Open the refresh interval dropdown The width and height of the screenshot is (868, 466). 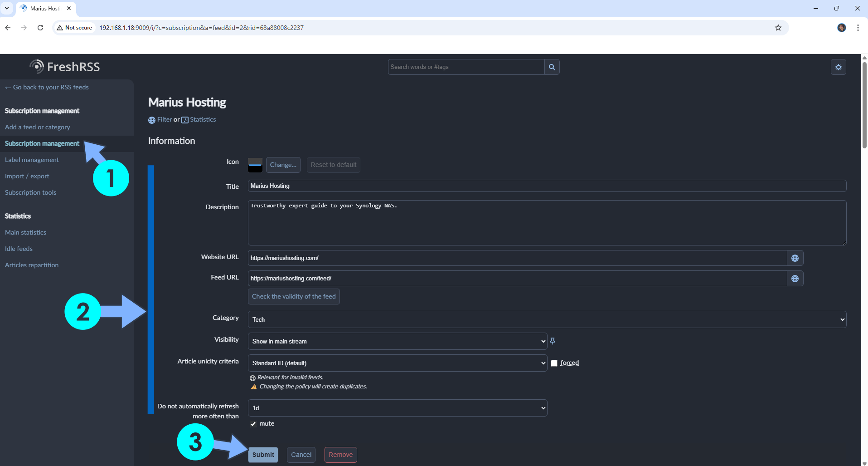398,408
